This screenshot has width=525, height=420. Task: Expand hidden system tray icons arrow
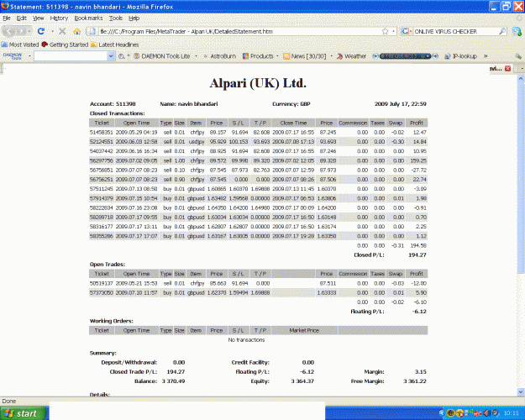tap(442, 413)
